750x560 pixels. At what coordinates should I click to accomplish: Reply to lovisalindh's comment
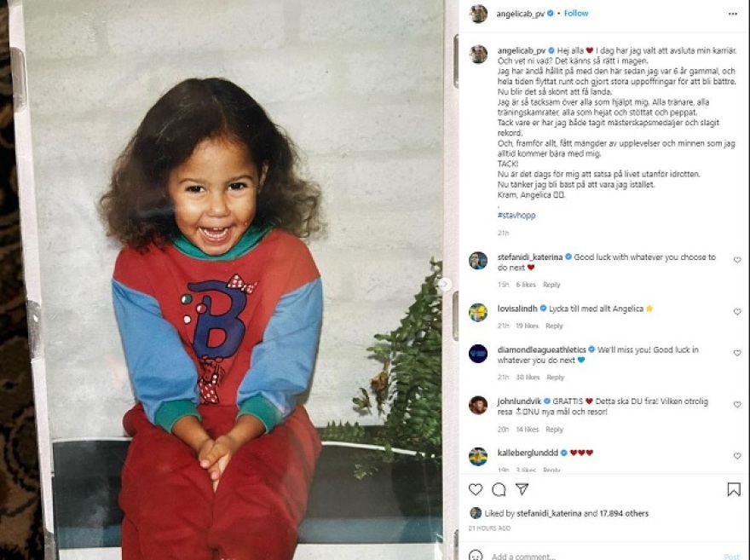click(x=554, y=326)
